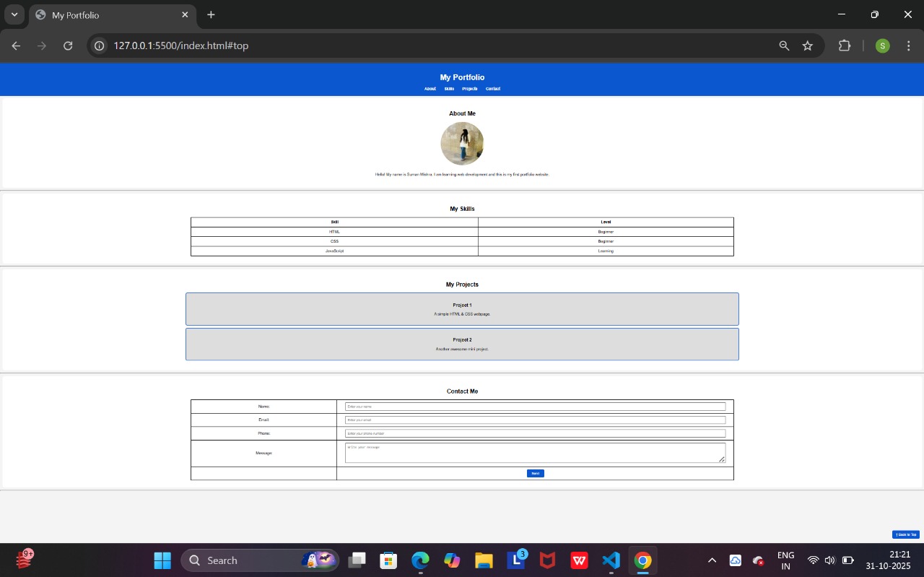This screenshot has height=577, width=924.
Task: Open File Explorer from the taskbar
Action: (x=484, y=560)
